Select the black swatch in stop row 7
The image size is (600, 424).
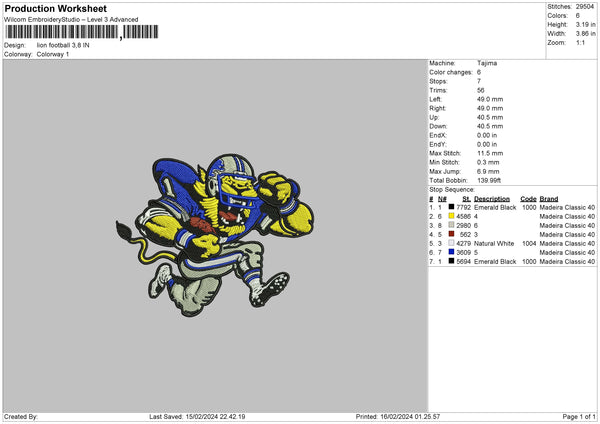[x=451, y=261]
